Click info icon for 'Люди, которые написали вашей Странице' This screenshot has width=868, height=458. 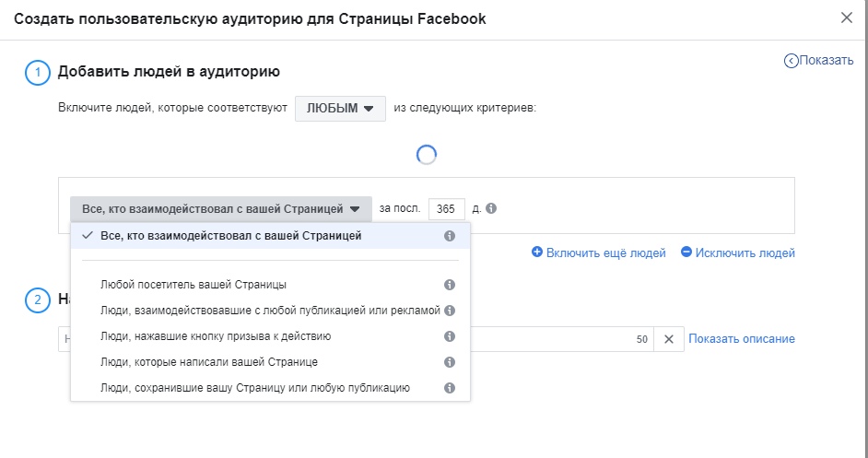450,362
